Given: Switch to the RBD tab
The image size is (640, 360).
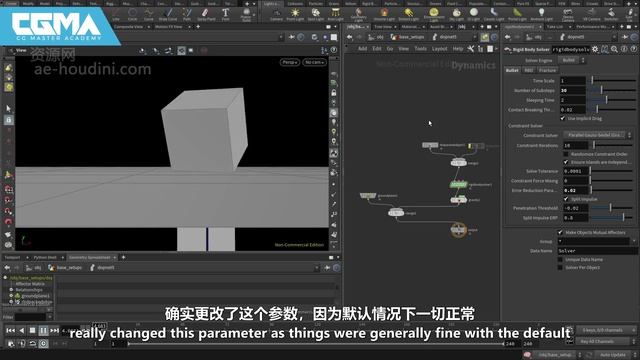Looking at the screenshot, I should pos(529,70).
